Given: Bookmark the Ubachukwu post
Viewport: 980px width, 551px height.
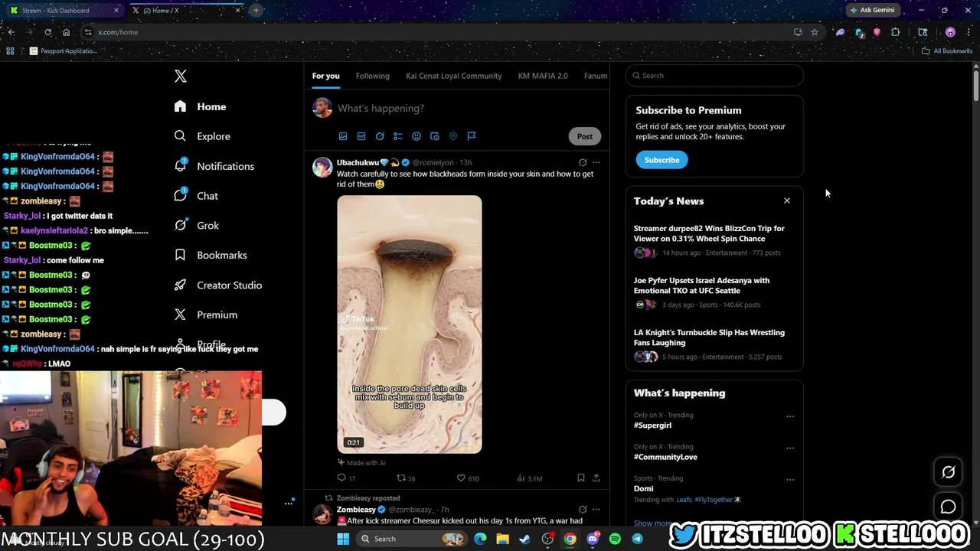Looking at the screenshot, I should (581, 478).
